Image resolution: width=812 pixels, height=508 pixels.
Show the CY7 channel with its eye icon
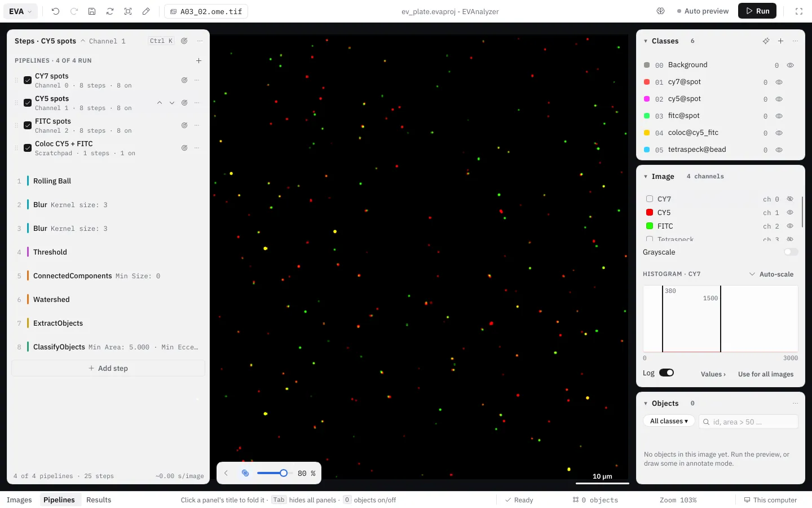790,199
